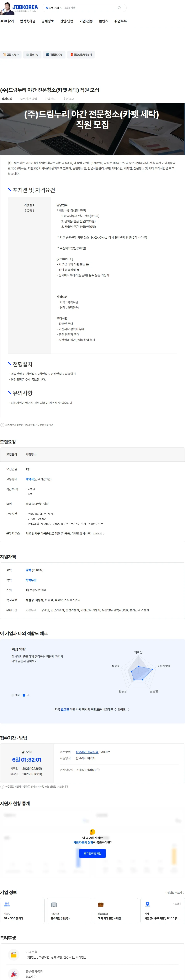This screenshot has height=980, width=185.
Task: Open the 합격축하금 menu
Action: click(27, 21)
